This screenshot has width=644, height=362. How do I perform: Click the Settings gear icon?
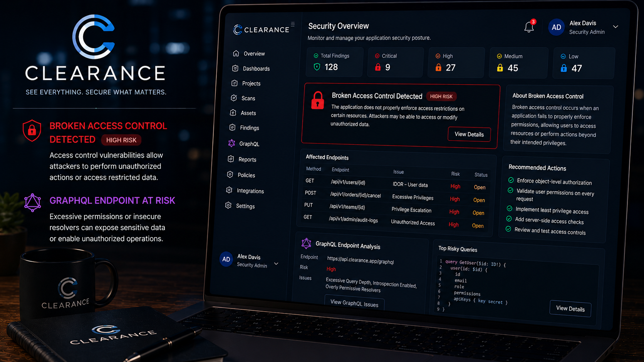228,205
